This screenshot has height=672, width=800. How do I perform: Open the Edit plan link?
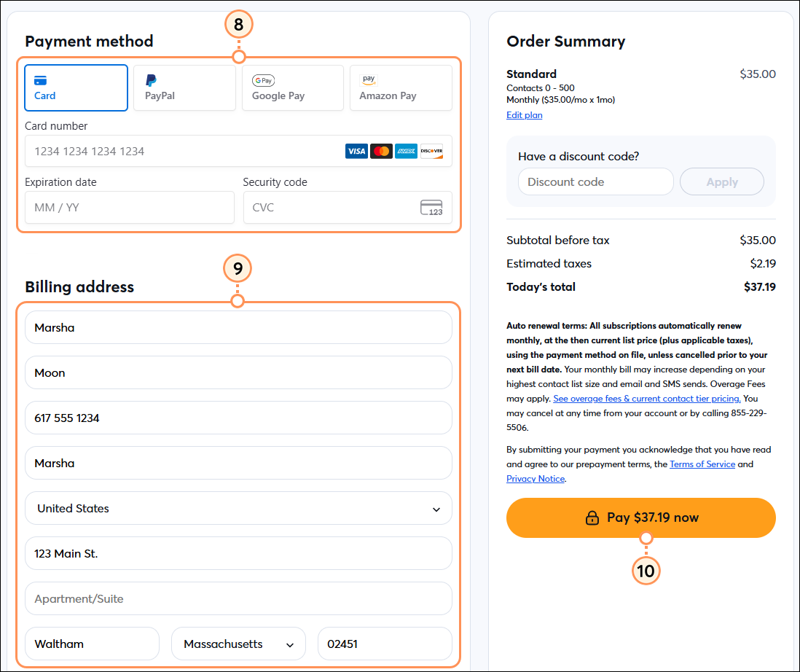524,114
